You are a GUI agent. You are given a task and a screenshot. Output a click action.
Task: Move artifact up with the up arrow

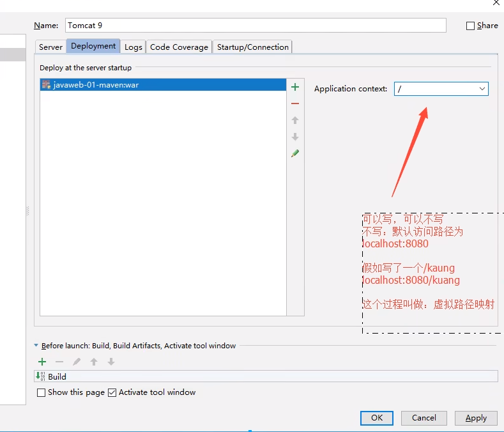[x=295, y=120]
